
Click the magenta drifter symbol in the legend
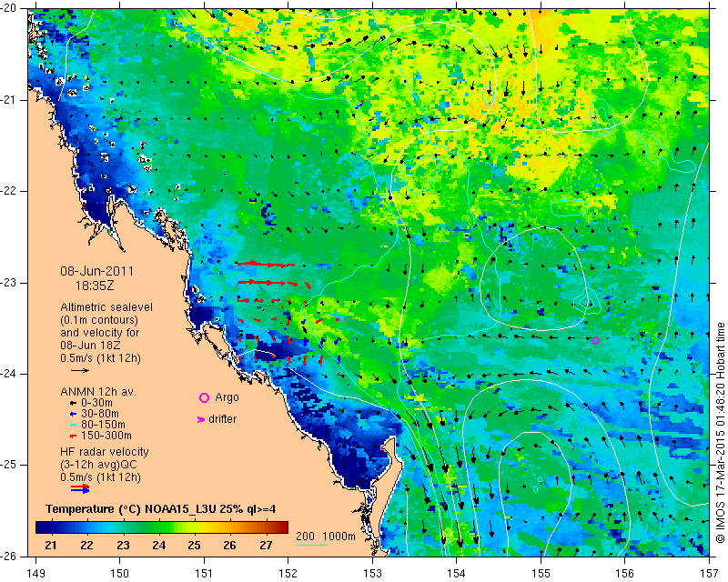coord(200,419)
